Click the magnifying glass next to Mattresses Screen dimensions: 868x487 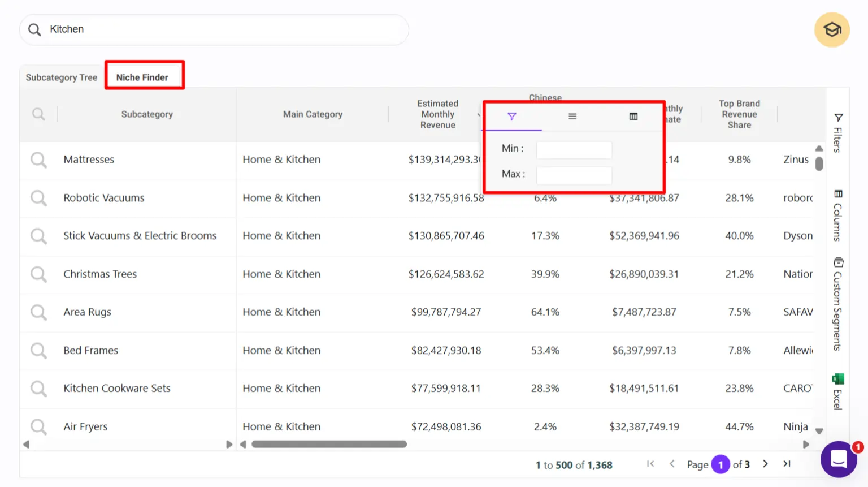[38, 160]
